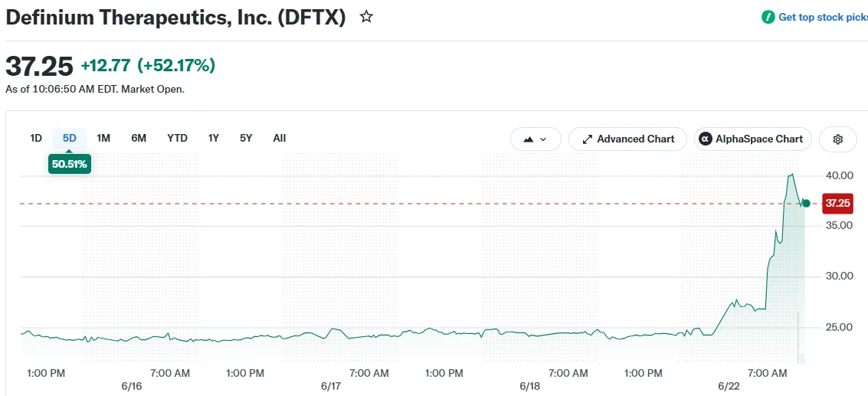Click the (+52.17%) percent change text
The height and width of the screenshot is (396, 868).
point(176,66)
